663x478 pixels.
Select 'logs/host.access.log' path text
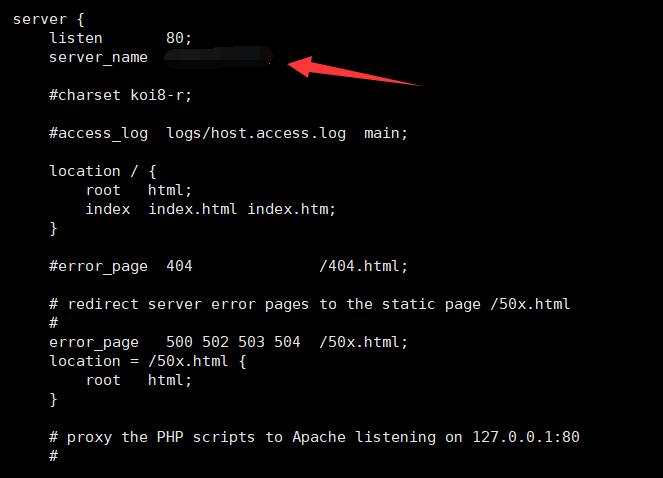coord(256,134)
